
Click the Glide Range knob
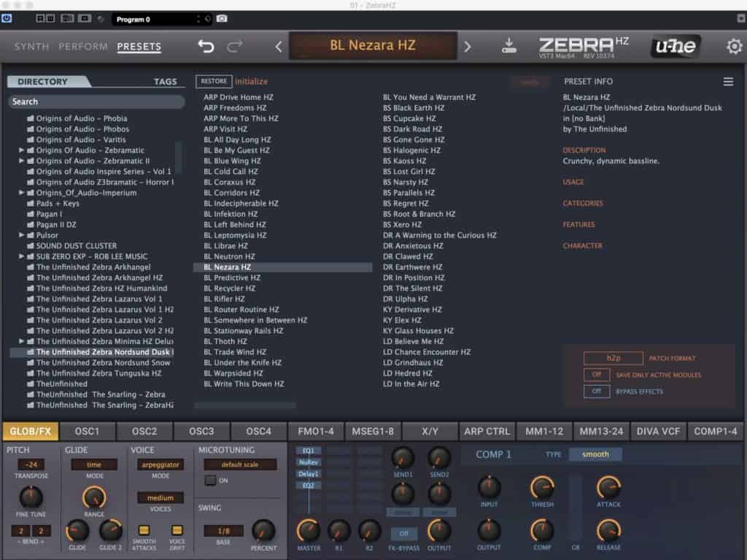(94, 497)
